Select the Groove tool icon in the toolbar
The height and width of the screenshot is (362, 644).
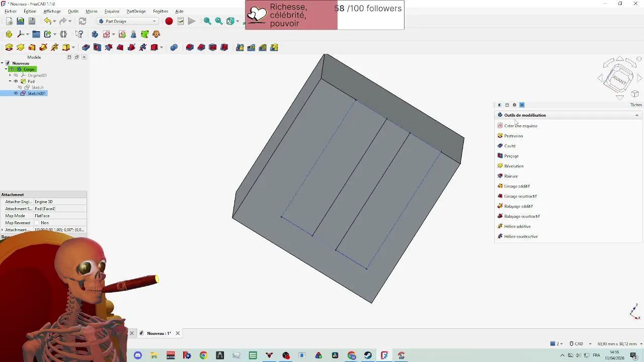[x=109, y=47]
